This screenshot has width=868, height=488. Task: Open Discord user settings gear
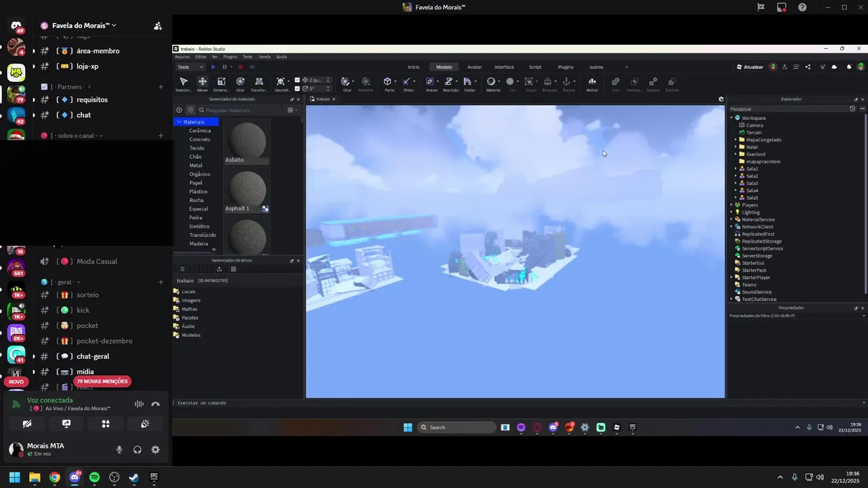tap(155, 449)
